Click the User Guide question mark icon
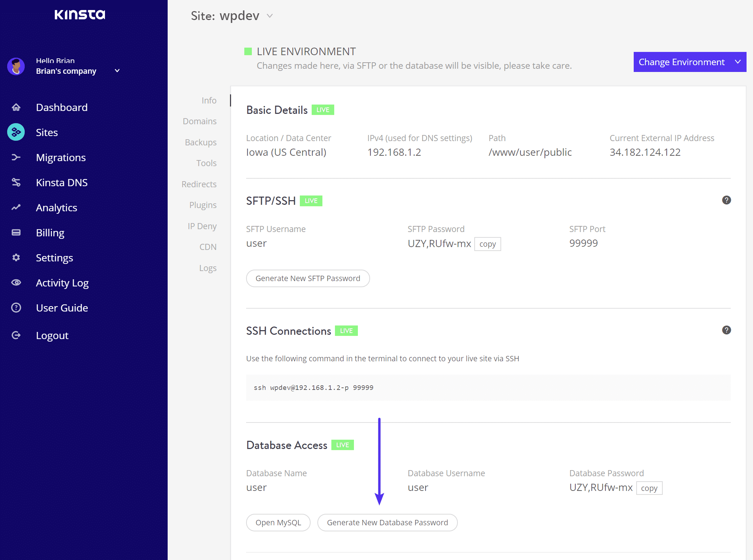Viewport: 753px width, 560px height. click(x=16, y=308)
